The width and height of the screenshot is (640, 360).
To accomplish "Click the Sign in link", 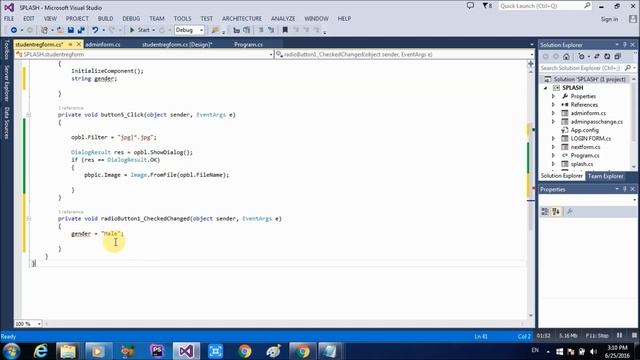I will click(x=609, y=19).
